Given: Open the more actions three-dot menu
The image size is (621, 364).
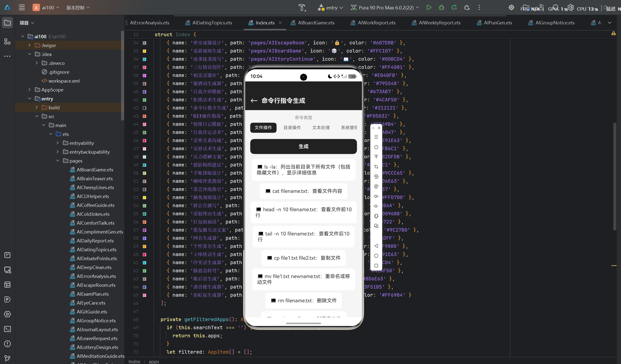Looking at the screenshot, I should pyautogui.click(x=479, y=8).
